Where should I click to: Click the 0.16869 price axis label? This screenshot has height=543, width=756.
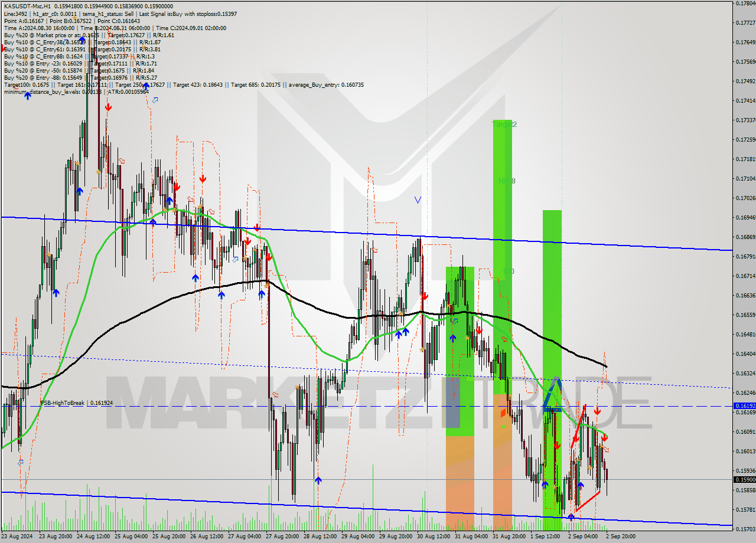coord(745,237)
